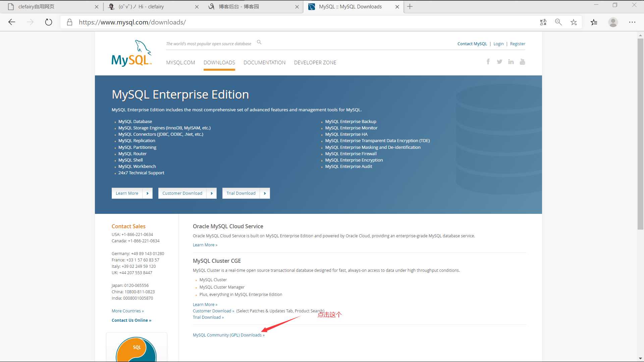Click the DOWNLOADS tab
Viewport: 644px width, 362px height.
coord(219,62)
